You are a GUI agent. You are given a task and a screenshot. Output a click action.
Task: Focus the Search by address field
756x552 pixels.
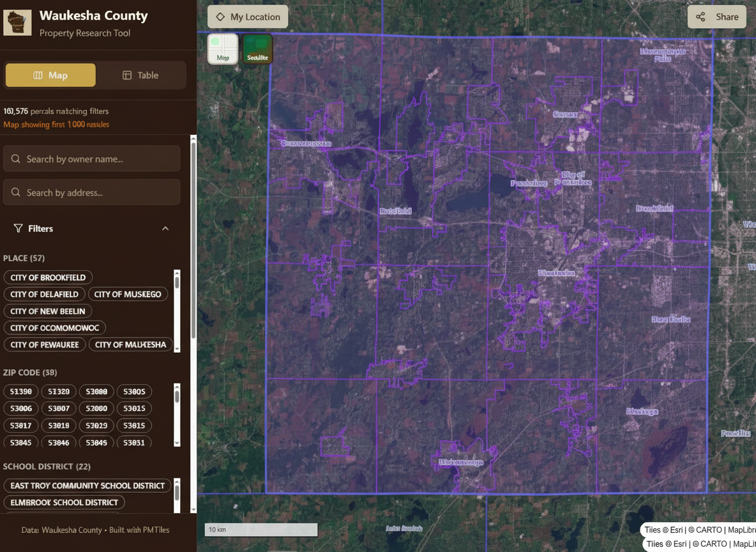tap(92, 192)
